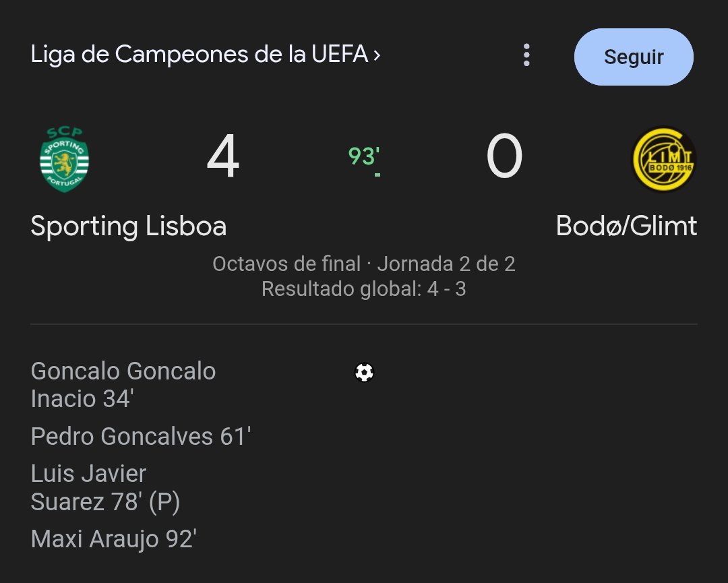Select scorer Maxi Araujo 92'
The height and width of the screenshot is (583, 728).
tap(114, 539)
